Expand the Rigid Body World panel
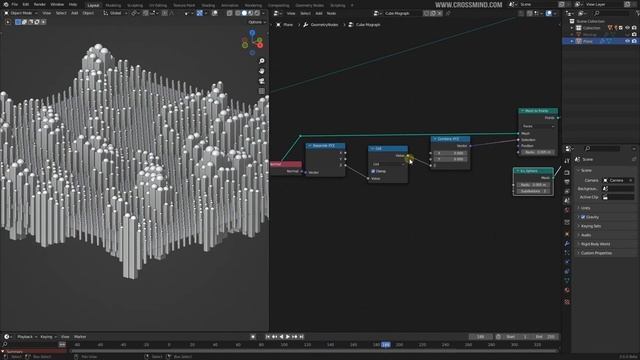The height and width of the screenshot is (360, 640). tap(596, 244)
